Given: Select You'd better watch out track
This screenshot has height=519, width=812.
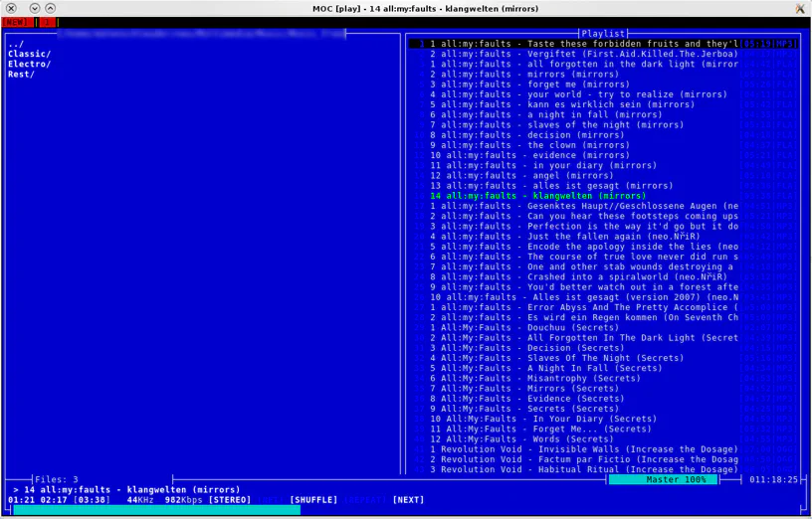Looking at the screenshot, I should pos(603,287).
